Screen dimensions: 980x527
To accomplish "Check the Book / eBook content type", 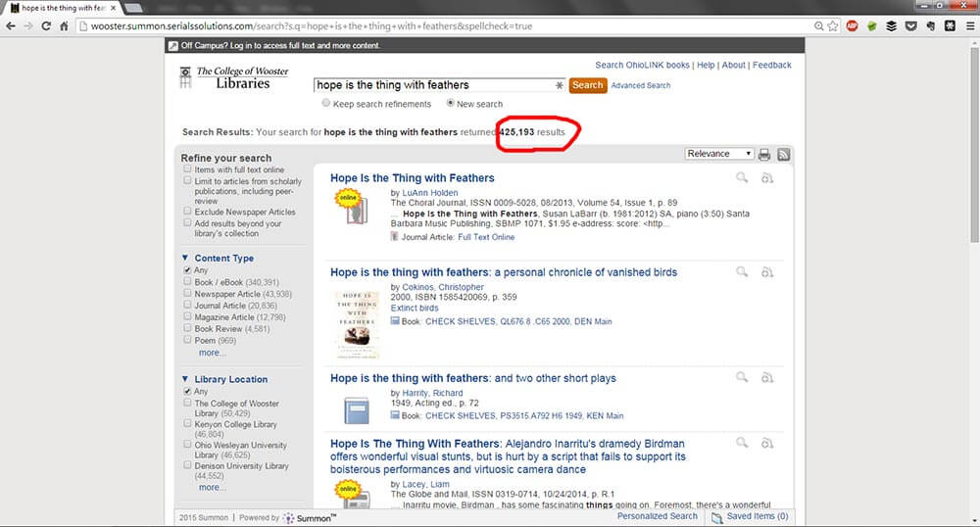I will click(187, 281).
